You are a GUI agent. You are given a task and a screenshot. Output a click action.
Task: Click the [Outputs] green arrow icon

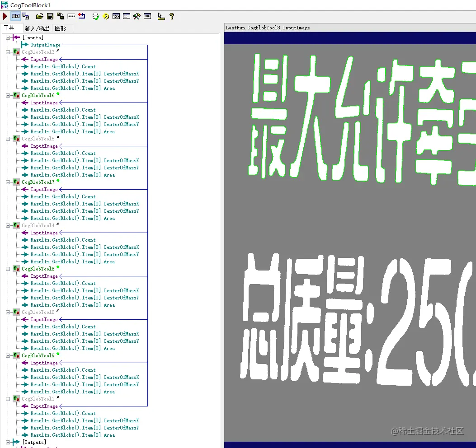[16, 443]
